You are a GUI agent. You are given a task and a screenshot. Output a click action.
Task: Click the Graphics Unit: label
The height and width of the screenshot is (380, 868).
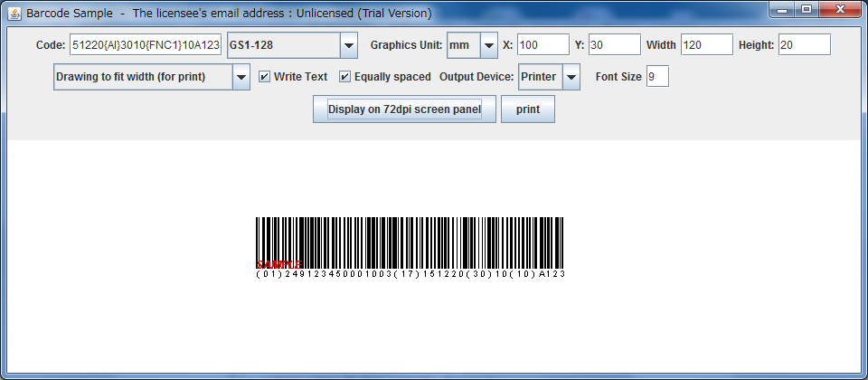coord(406,45)
